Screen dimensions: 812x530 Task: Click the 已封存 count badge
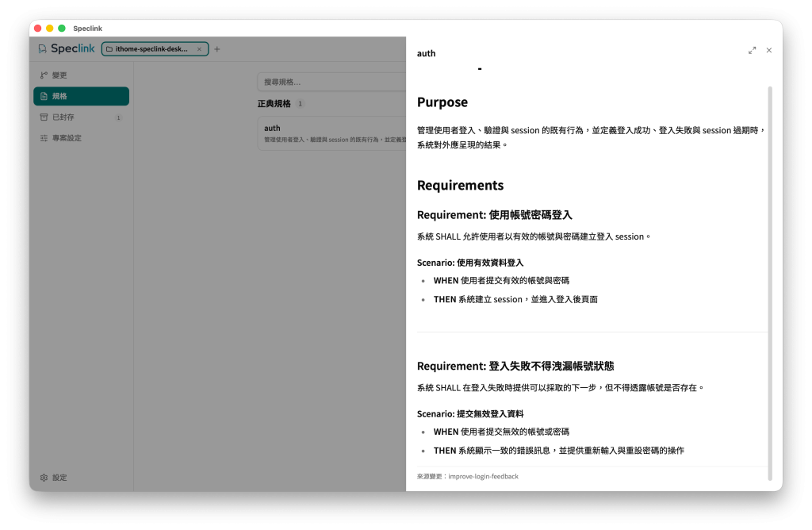(119, 117)
